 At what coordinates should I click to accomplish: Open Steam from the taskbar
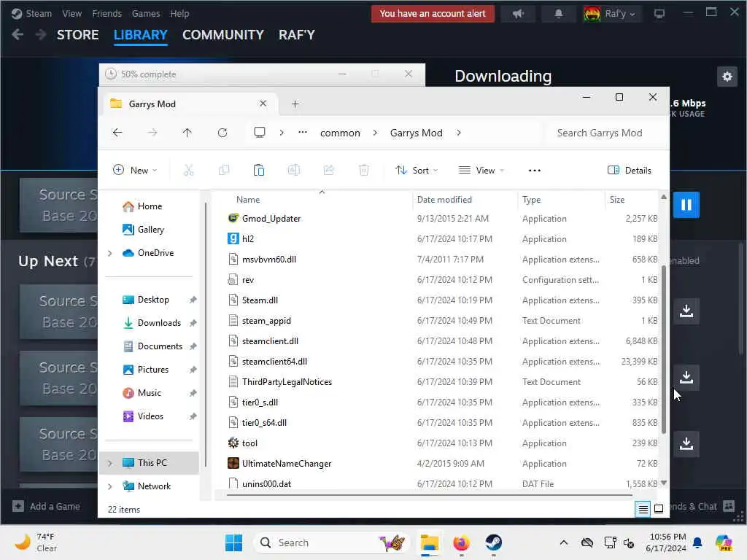coord(494,542)
